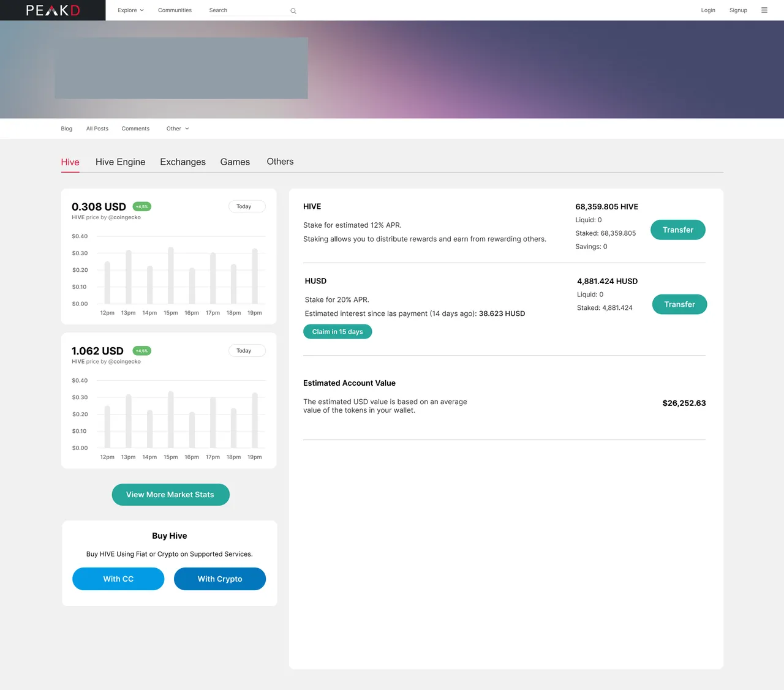Click the search magnifier icon
784x690 pixels.
293,11
